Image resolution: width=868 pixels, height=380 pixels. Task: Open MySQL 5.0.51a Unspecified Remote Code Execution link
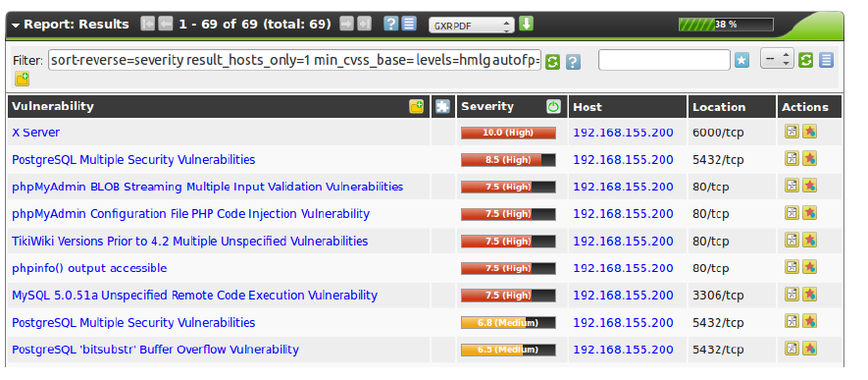(195, 296)
